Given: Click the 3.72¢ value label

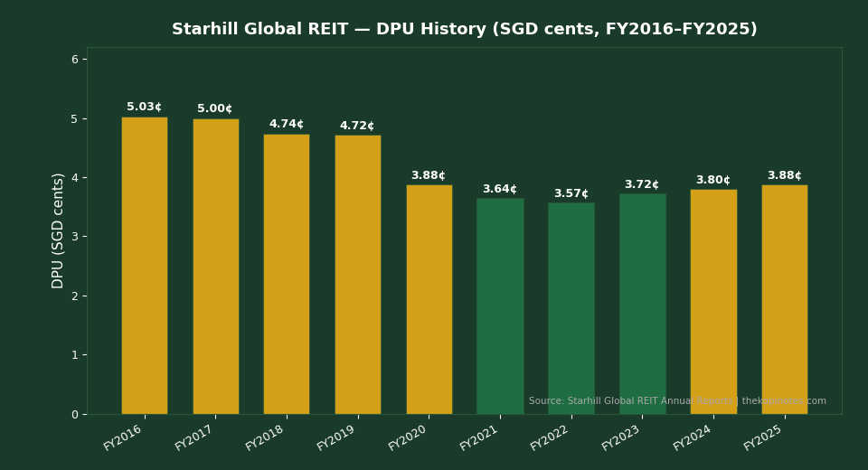Looking at the screenshot, I should [642, 184].
